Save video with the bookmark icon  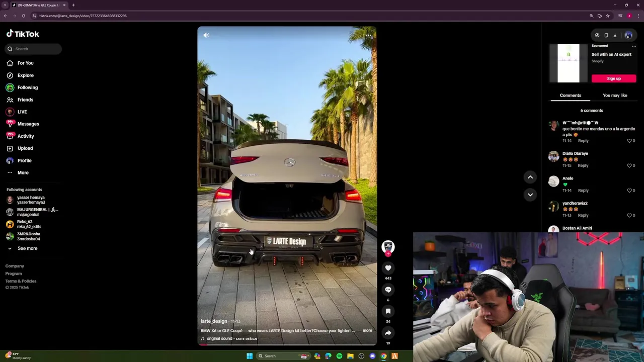388,311
